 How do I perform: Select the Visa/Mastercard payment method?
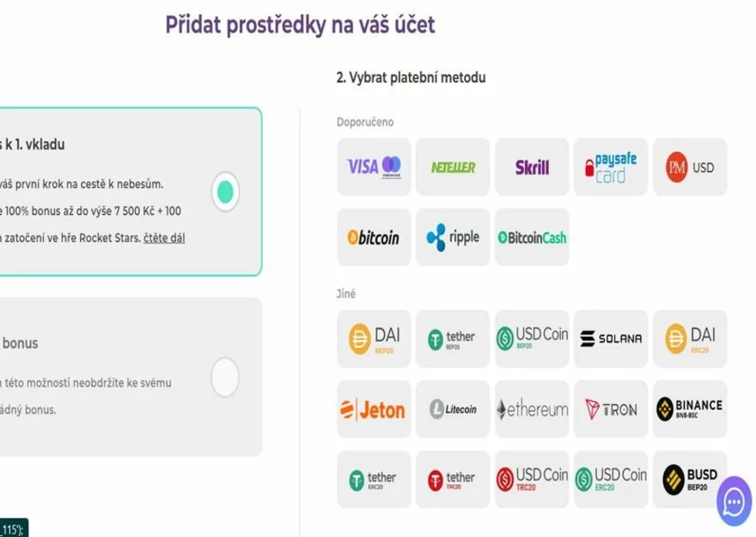click(x=374, y=167)
